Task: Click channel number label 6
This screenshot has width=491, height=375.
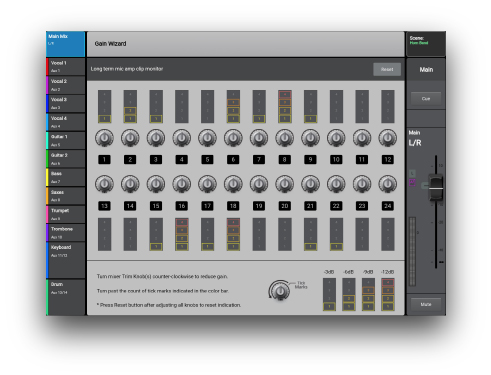Action: pos(233,160)
